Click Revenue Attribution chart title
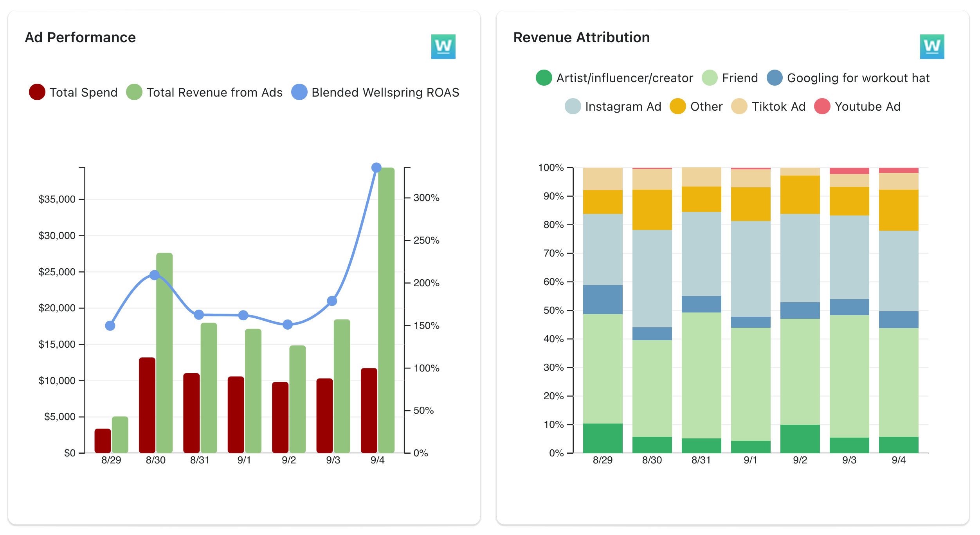980x535 pixels. click(581, 38)
